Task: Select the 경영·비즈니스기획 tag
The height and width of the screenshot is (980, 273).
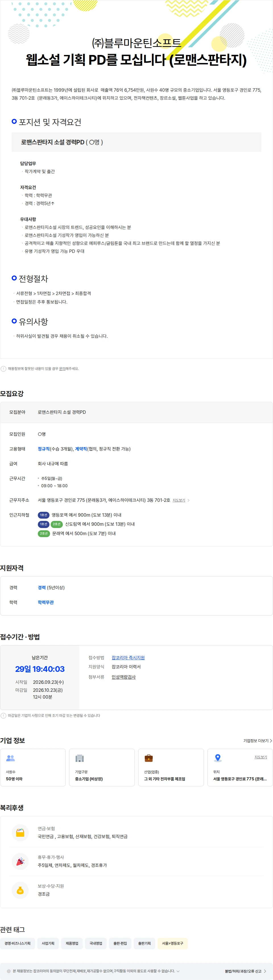Action: 17,944
